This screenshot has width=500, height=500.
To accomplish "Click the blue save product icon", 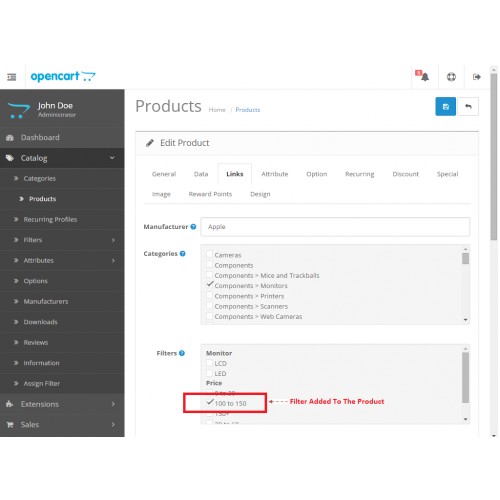I will coord(445,107).
